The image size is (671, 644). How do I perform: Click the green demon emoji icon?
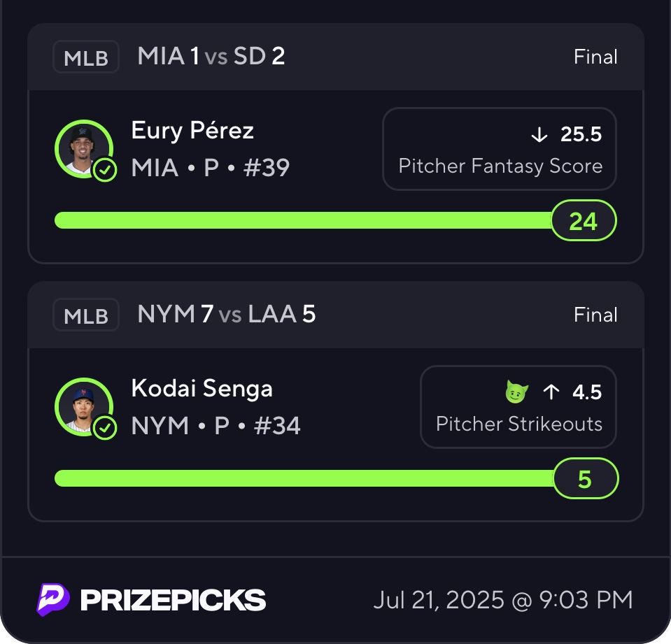coord(516,392)
